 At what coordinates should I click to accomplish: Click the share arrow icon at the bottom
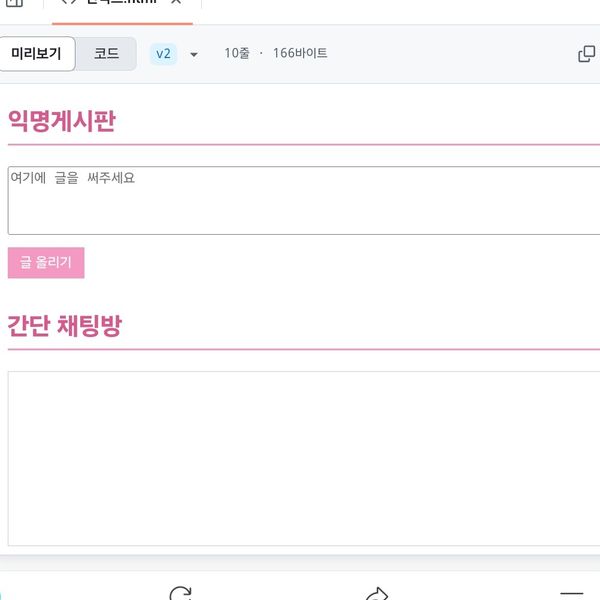point(376,594)
